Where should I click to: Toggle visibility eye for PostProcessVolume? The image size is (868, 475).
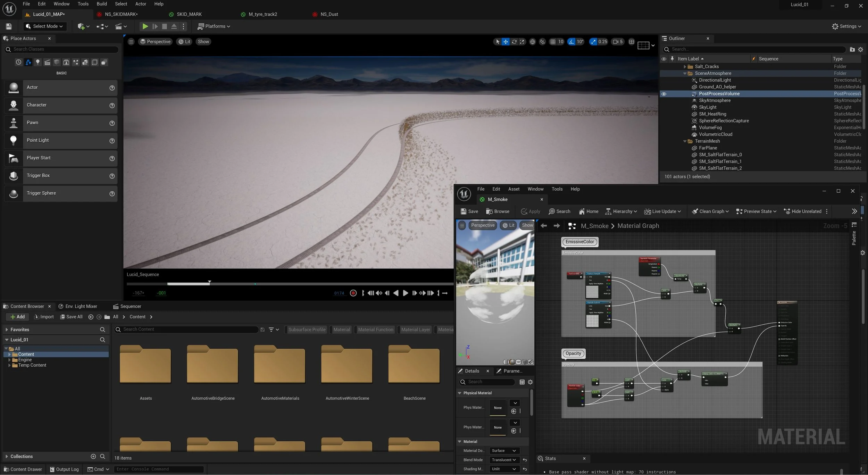(663, 94)
